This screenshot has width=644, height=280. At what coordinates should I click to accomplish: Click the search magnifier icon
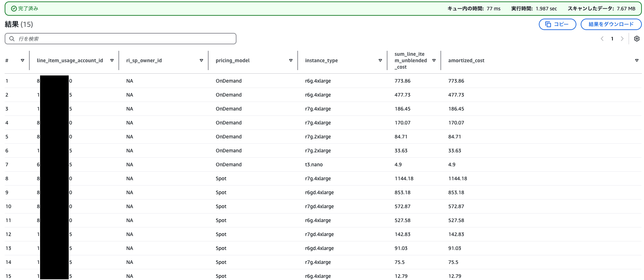[12, 39]
